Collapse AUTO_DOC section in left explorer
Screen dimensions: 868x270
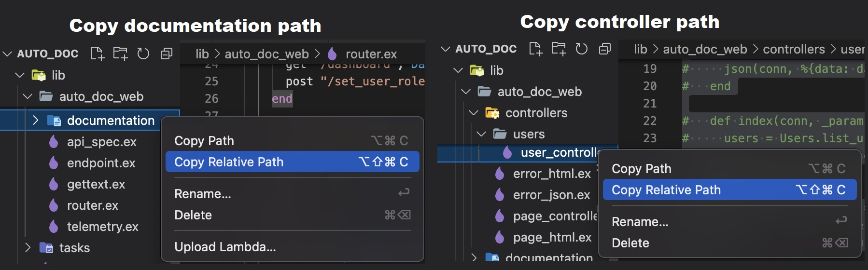point(7,54)
